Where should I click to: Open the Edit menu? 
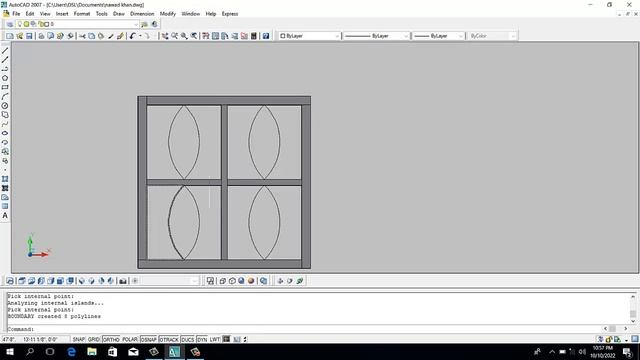pyautogui.click(x=30, y=14)
